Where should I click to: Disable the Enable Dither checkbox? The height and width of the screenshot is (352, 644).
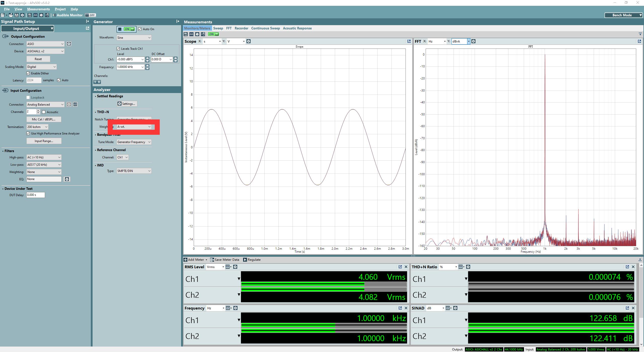click(28, 73)
